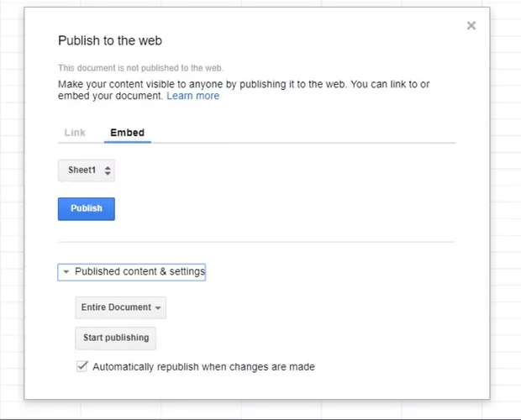Click the Start publishing button
The width and height of the screenshot is (521, 420).
[116, 338]
